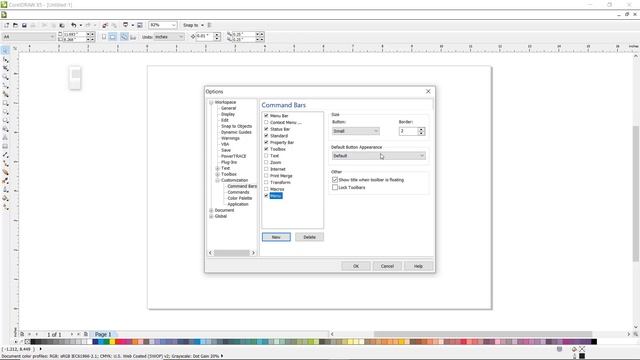Collapse the Workspace tree node

(211, 102)
